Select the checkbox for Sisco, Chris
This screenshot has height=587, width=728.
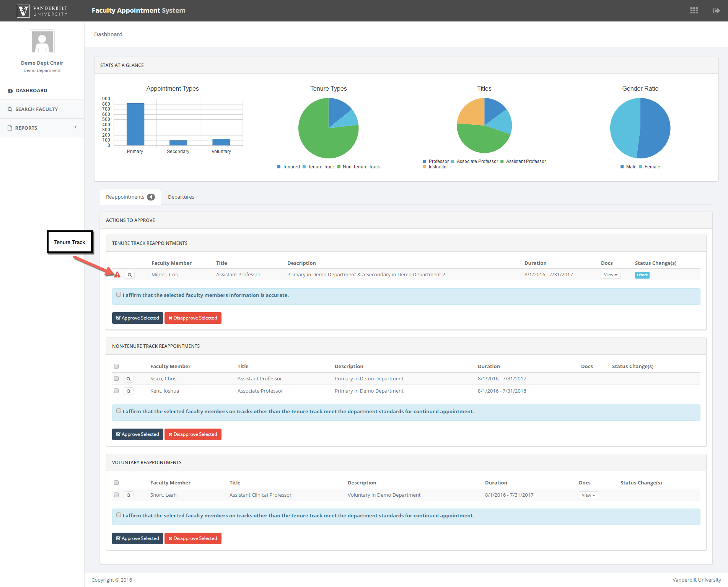coord(116,379)
